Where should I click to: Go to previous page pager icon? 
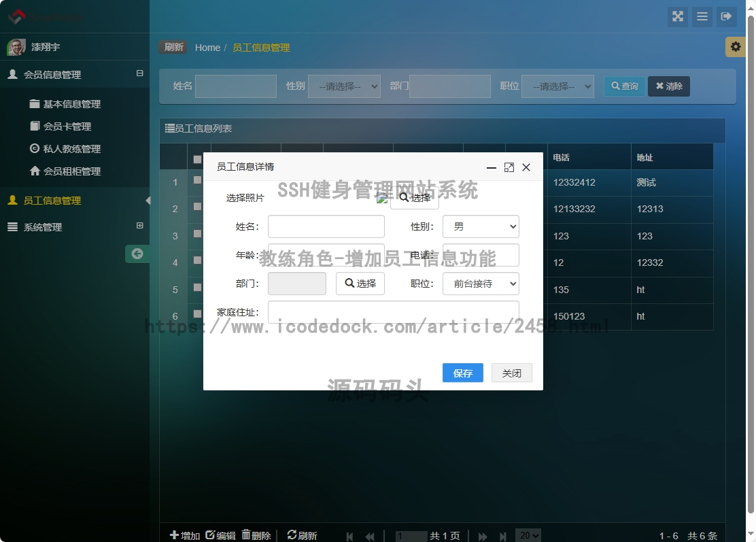[x=370, y=536]
